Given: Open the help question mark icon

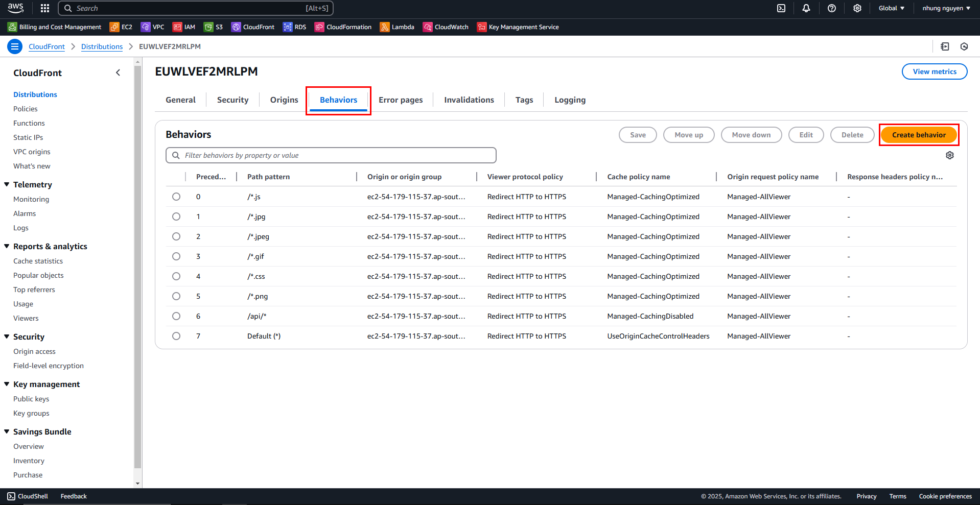Looking at the screenshot, I should click(x=832, y=8).
